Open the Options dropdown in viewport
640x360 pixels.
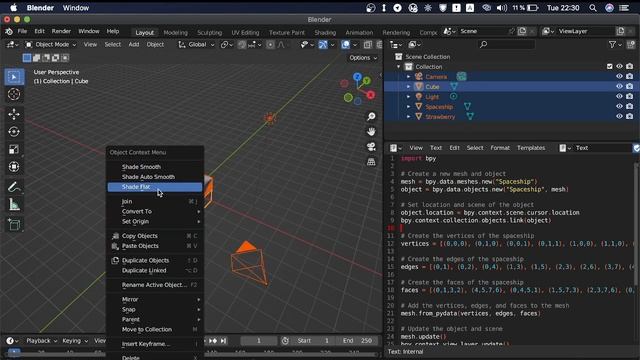(x=363, y=58)
